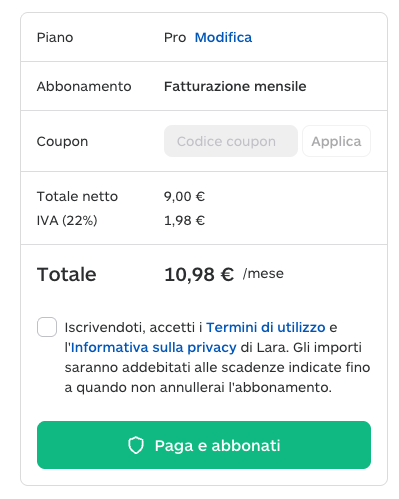
Task: Open the Informativa sulla privacy link
Action: [x=154, y=347]
